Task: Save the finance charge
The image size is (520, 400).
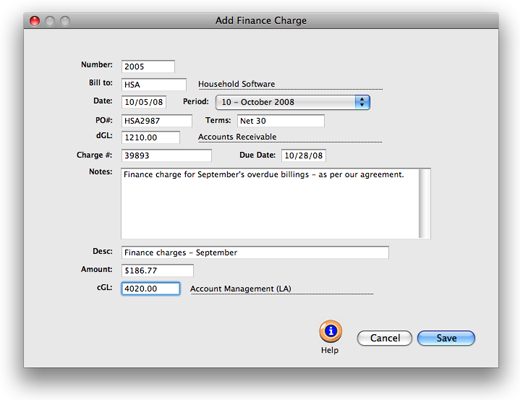Action: [446, 338]
